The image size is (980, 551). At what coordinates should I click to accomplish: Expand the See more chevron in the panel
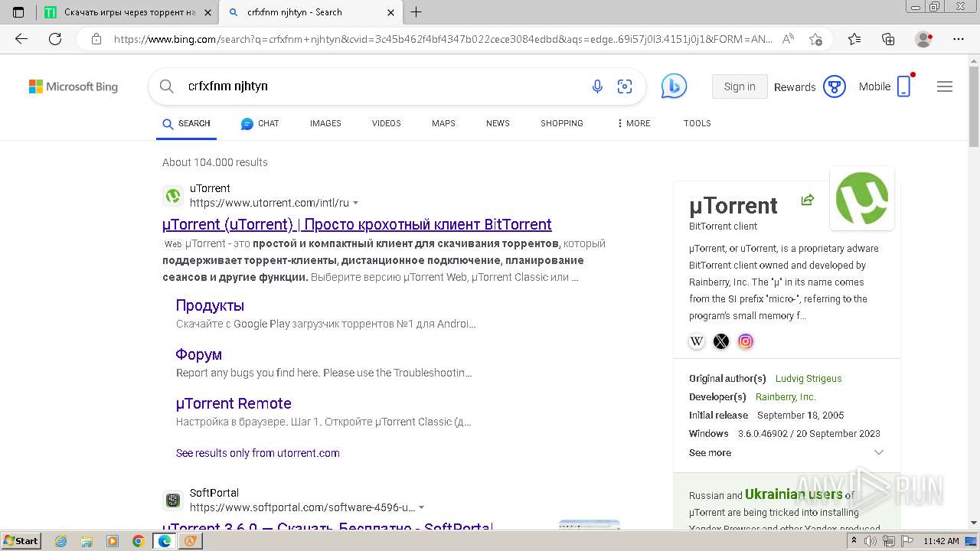point(879,452)
